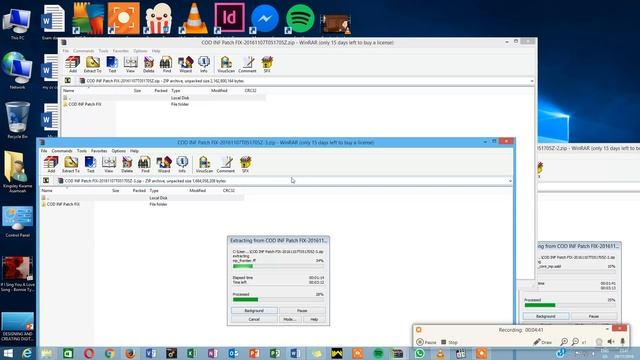640x360 pixels.
Task: Open Recycle Bin desktop icon
Action: 17,120
